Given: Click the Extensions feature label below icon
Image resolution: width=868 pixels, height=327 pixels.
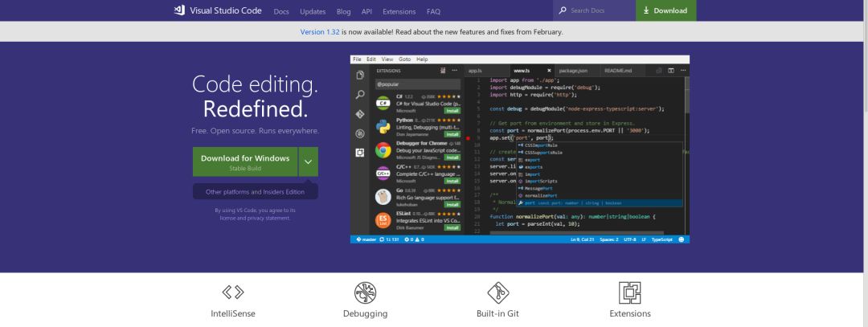Looking at the screenshot, I should click(630, 313).
